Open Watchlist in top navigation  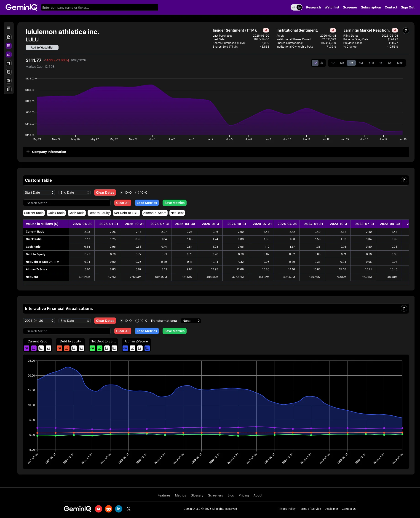332,7
